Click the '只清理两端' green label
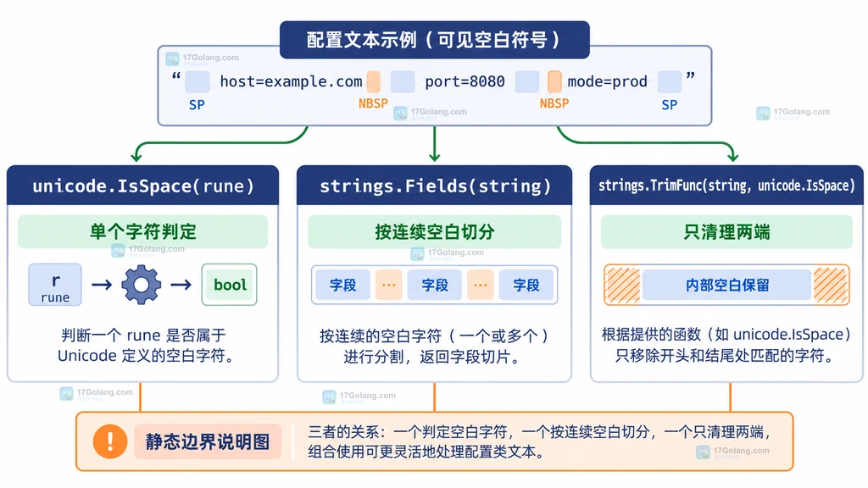 (726, 231)
